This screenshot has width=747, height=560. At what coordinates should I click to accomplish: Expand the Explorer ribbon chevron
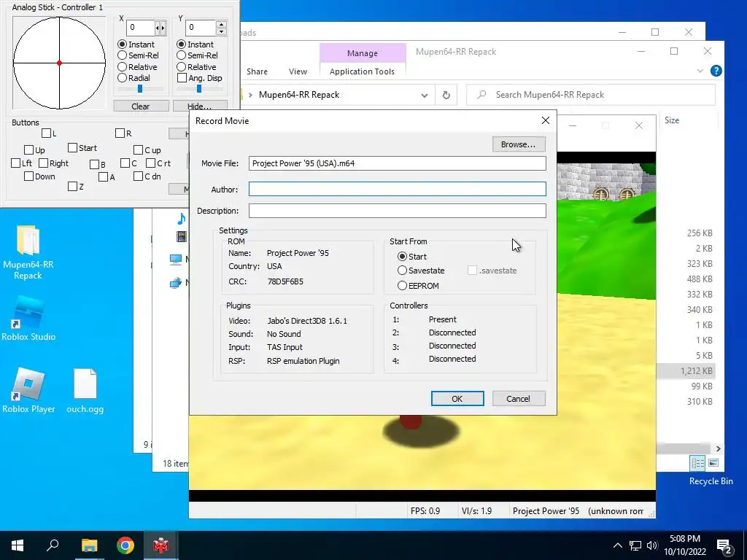tap(700, 71)
